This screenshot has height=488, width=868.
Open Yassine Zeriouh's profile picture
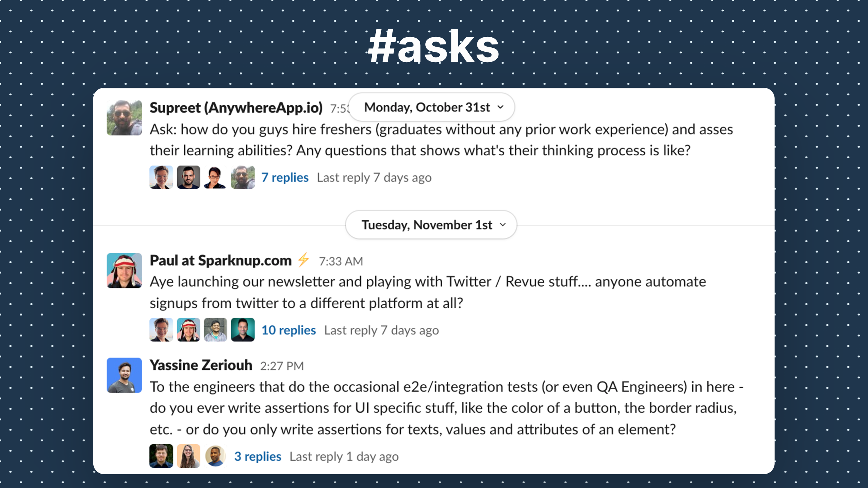124,375
